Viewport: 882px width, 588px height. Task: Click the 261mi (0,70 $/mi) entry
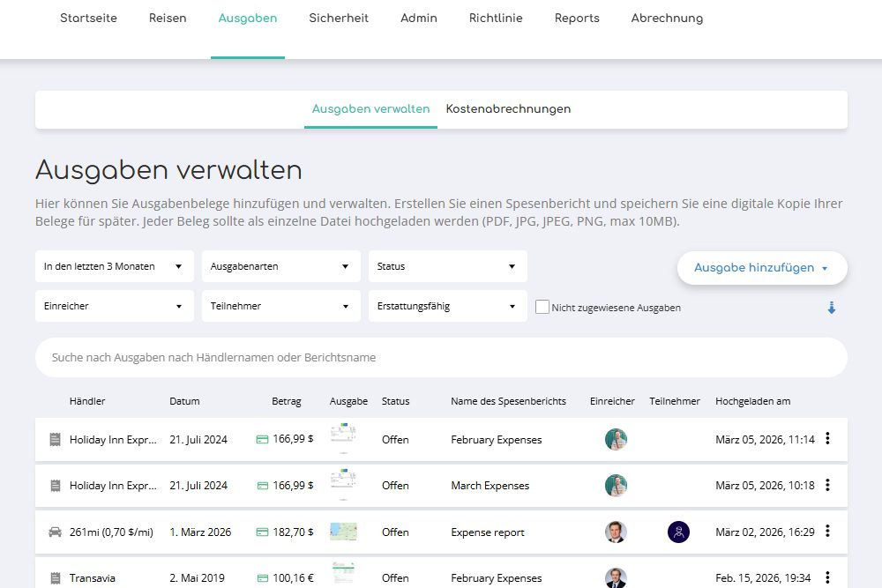pos(111,532)
